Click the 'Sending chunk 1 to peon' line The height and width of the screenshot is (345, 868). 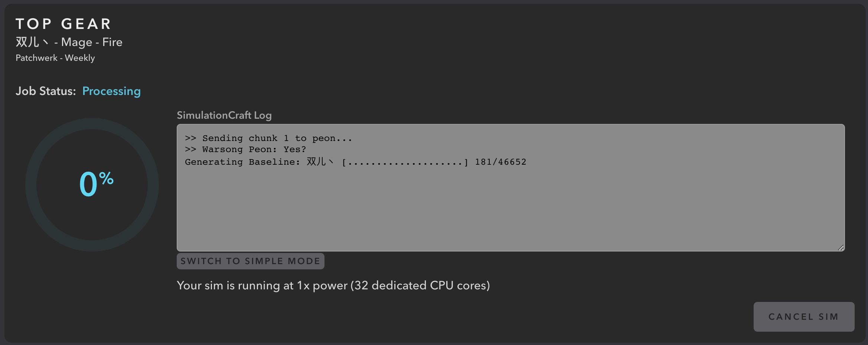click(x=268, y=138)
